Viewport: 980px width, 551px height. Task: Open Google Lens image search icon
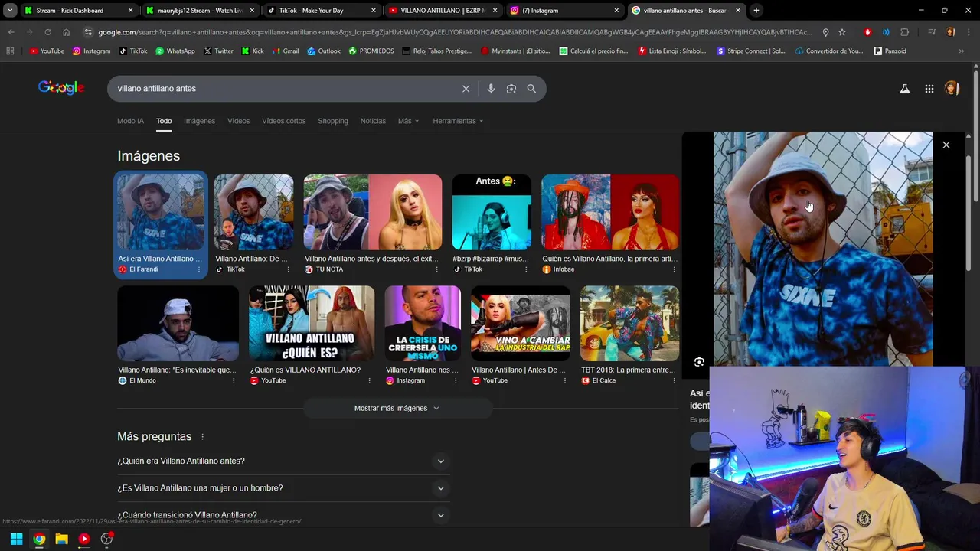point(511,89)
